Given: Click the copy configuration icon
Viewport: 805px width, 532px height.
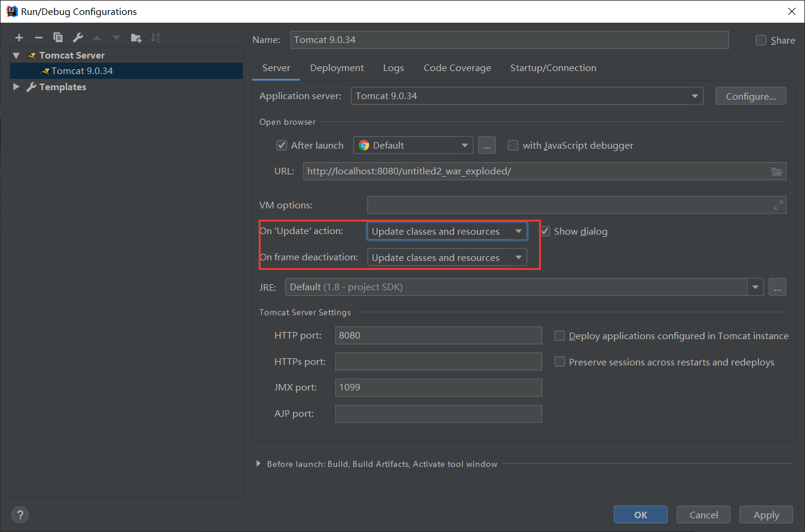Looking at the screenshot, I should [x=58, y=38].
